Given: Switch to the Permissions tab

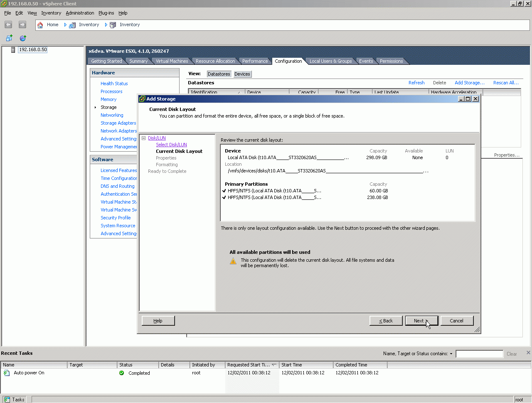Looking at the screenshot, I should pyautogui.click(x=391, y=61).
